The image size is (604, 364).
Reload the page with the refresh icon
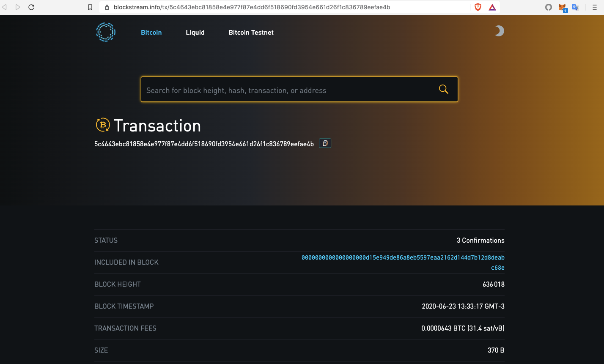tap(31, 7)
